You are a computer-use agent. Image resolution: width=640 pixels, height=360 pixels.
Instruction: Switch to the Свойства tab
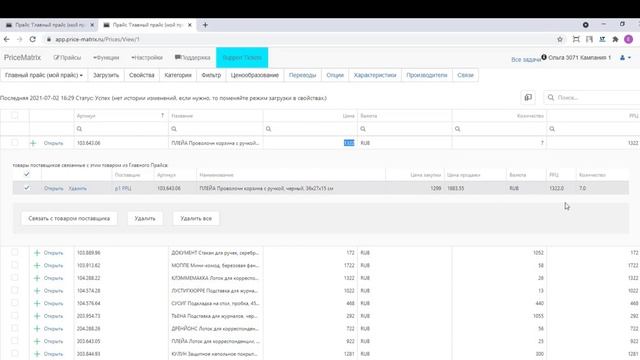142,75
